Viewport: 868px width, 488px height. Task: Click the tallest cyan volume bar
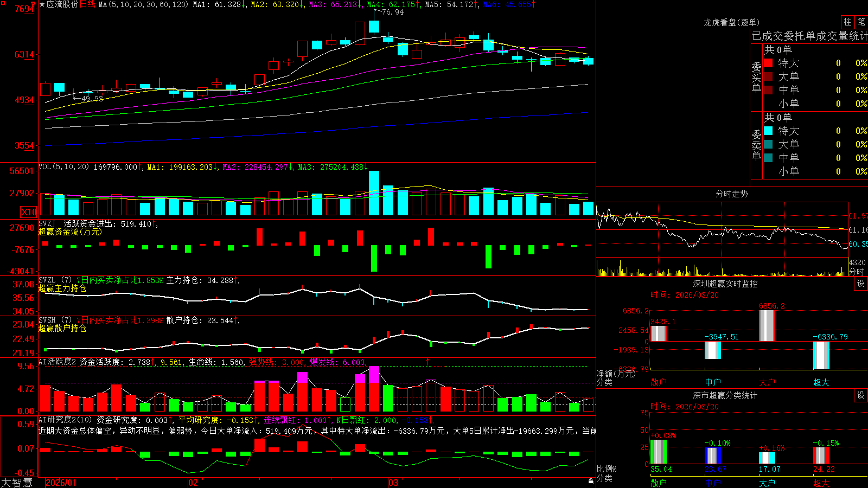(374, 193)
